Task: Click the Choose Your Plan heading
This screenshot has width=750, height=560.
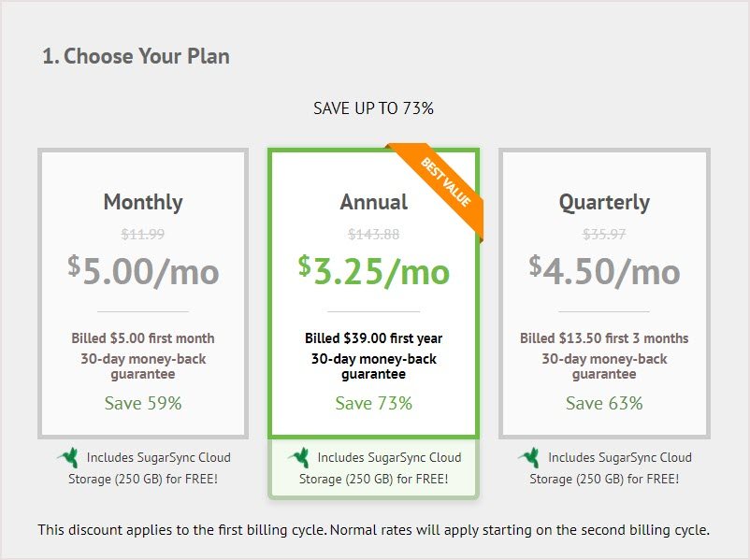Action: 136,56
